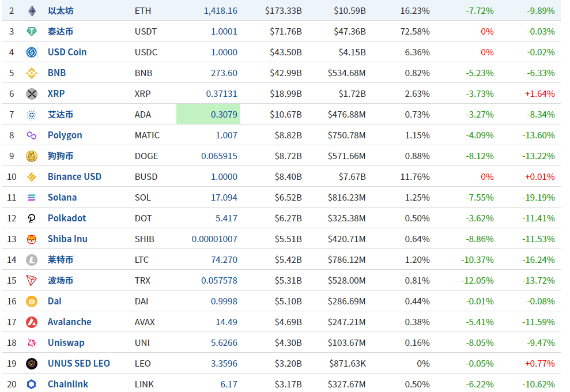The image size is (570, 392).
Task: Click the Uniswap unicorn icon
Action: (x=32, y=342)
